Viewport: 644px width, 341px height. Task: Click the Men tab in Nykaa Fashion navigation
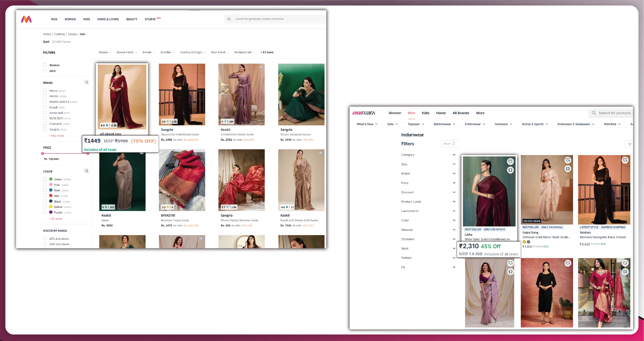pos(411,112)
